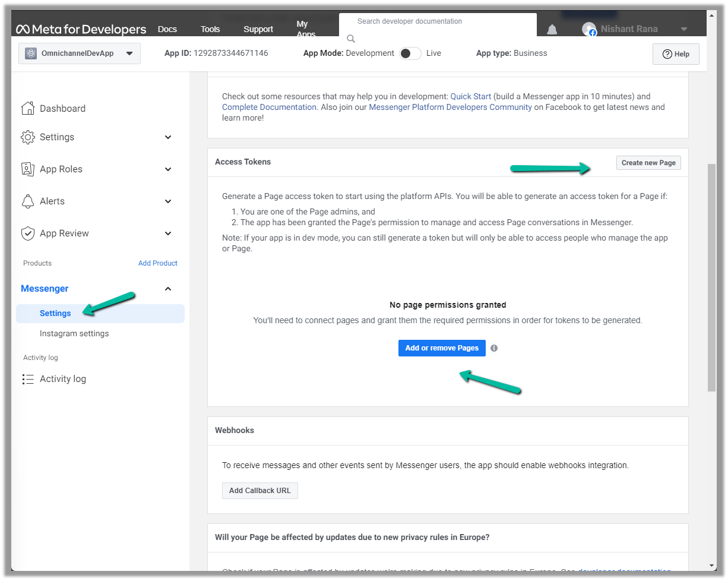This screenshot has height=581, width=728.
Task: Open the account menu arrow next to Nishant Rana
Action: (x=684, y=29)
